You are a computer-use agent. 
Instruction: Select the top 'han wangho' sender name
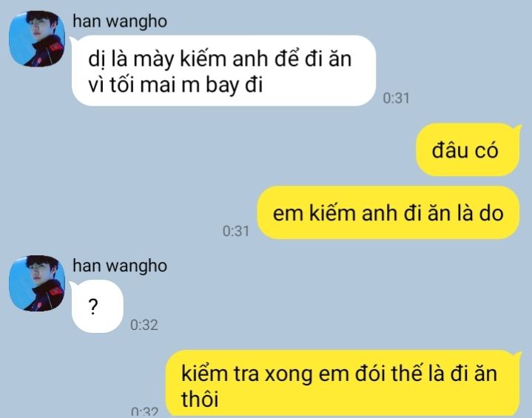120,21
